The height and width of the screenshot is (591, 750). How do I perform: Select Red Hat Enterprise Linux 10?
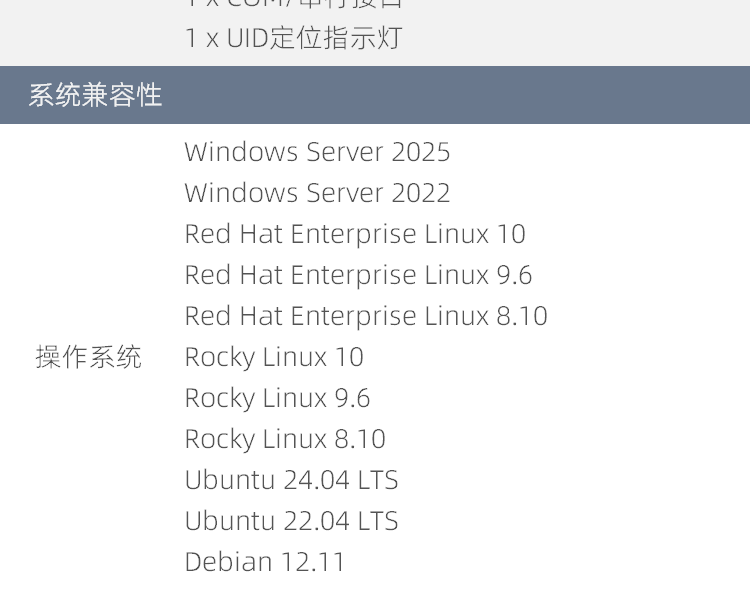click(355, 234)
